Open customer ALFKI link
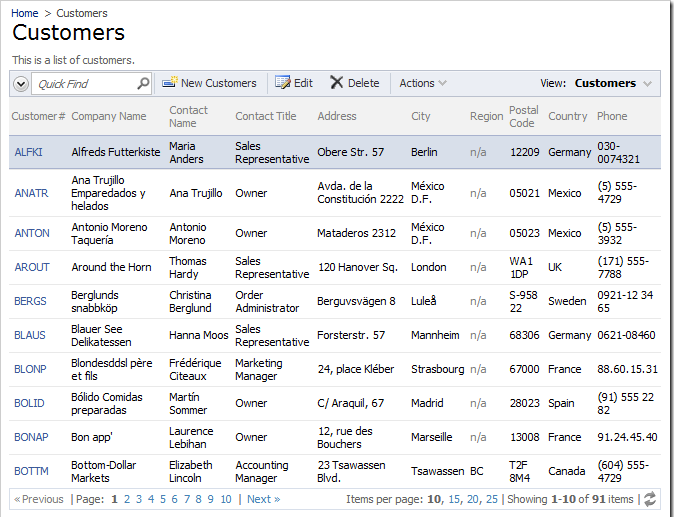The width and height of the screenshot is (674, 517). pyautogui.click(x=28, y=152)
